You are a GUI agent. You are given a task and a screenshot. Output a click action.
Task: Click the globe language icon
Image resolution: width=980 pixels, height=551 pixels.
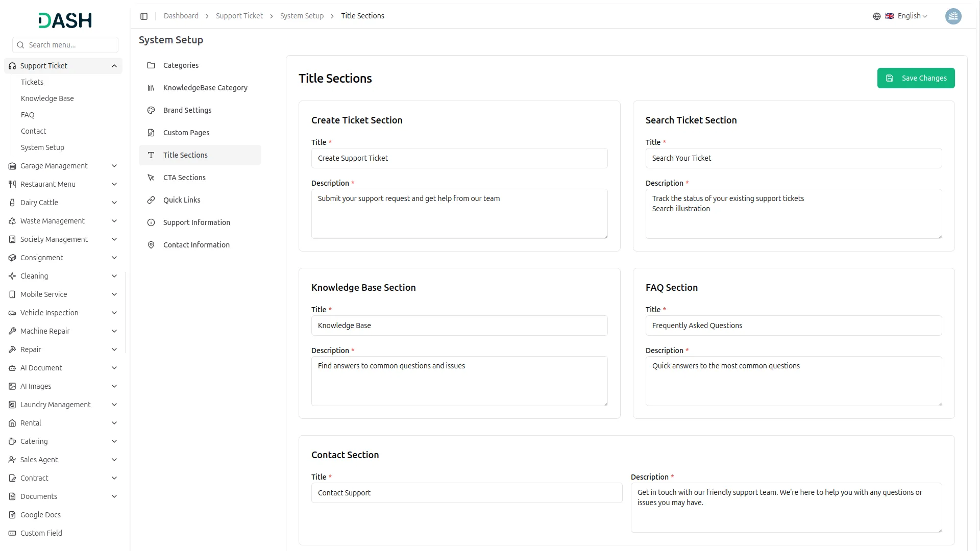[x=876, y=16]
